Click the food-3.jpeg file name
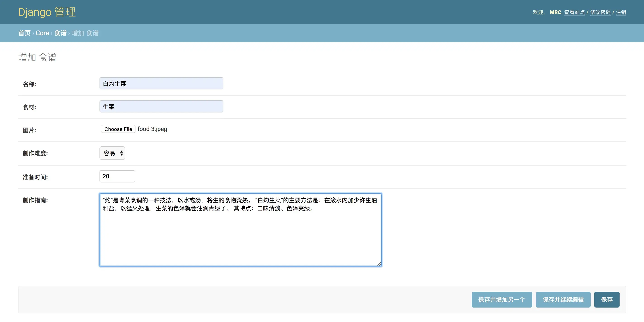 click(152, 129)
